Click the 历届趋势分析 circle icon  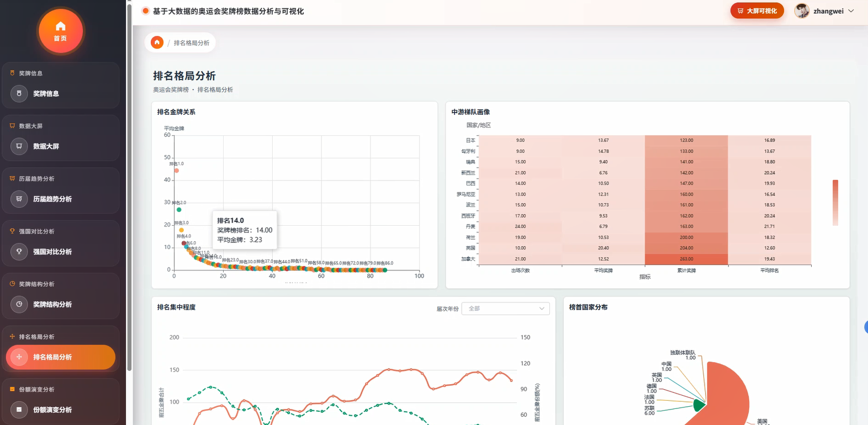click(x=19, y=199)
